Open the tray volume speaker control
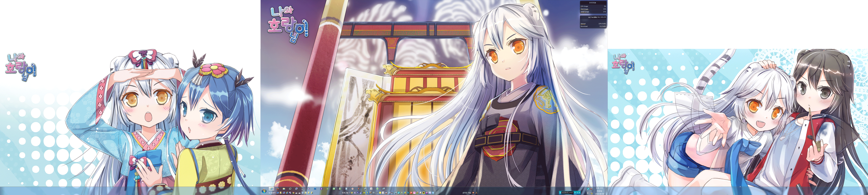This screenshot has height=195, width=868. pyautogui.click(x=588, y=193)
